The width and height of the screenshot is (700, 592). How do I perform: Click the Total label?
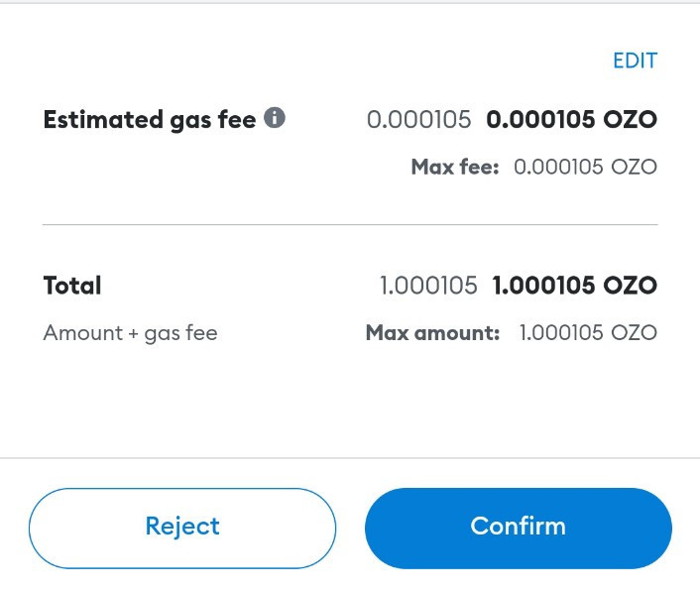(x=72, y=286)
